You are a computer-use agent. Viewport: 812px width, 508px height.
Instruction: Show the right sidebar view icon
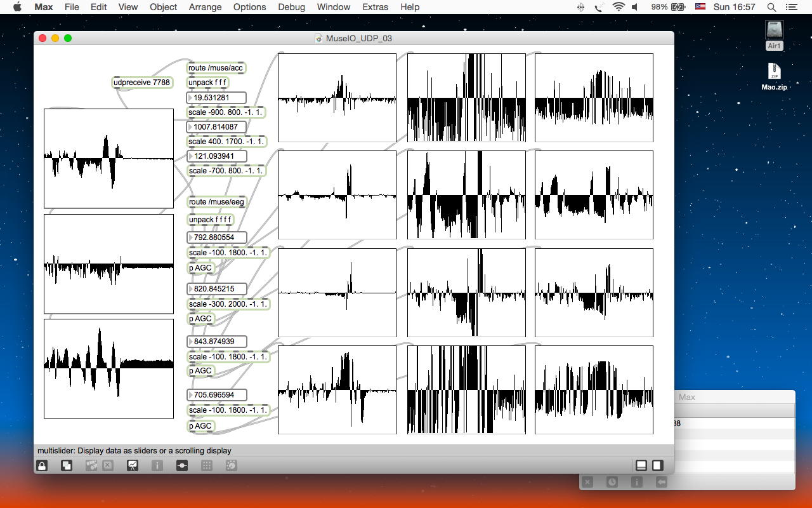point(658,465)
